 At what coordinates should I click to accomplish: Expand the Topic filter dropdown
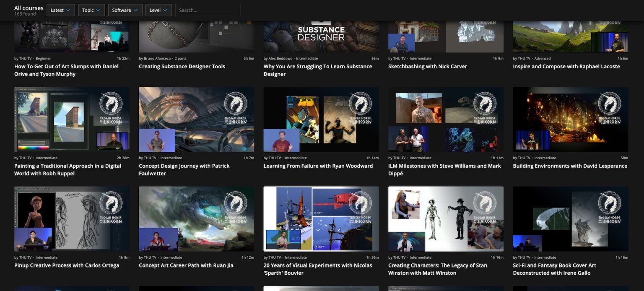(x=91, y=10)
